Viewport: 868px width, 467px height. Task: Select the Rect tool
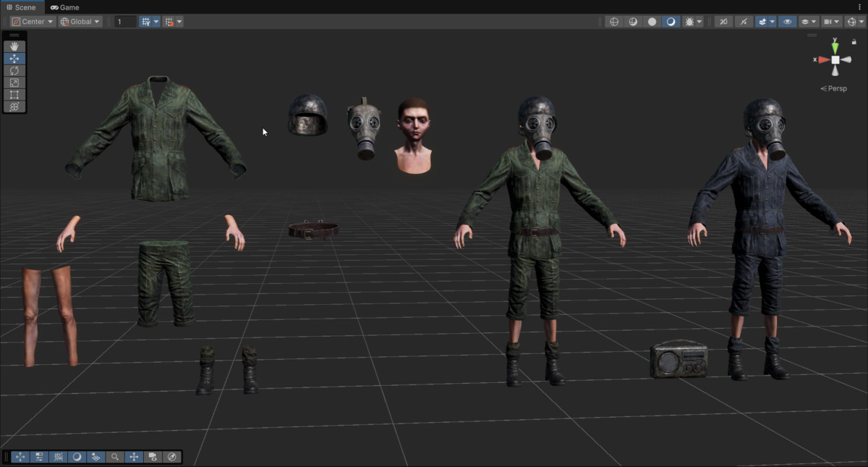[14, 95]
